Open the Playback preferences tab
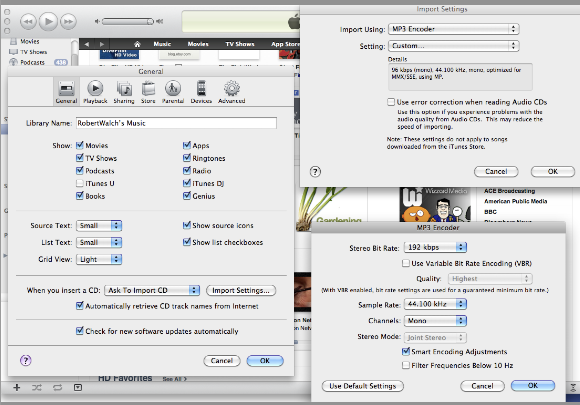 tap(95, 92)
